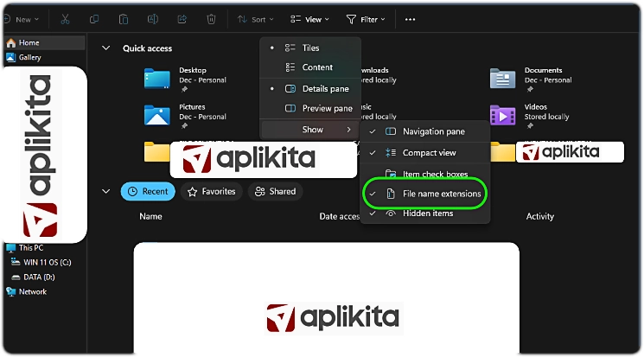Sort by the Name column header
Screen dimensions: 644x357
click(150, 216)
